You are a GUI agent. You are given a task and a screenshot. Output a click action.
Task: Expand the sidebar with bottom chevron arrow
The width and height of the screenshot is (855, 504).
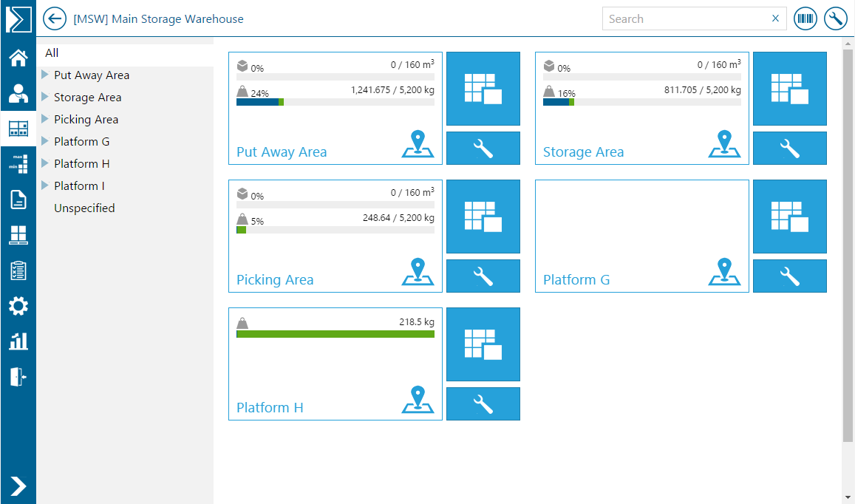pos(18,486)
